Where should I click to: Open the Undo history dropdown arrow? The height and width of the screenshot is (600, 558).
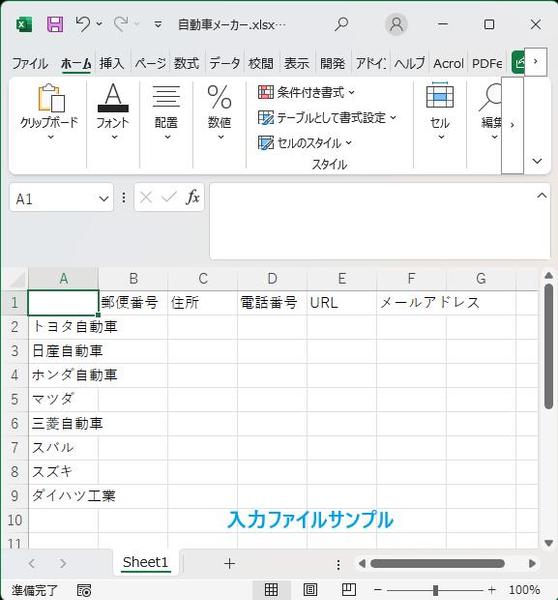click(x=99, y=24)
